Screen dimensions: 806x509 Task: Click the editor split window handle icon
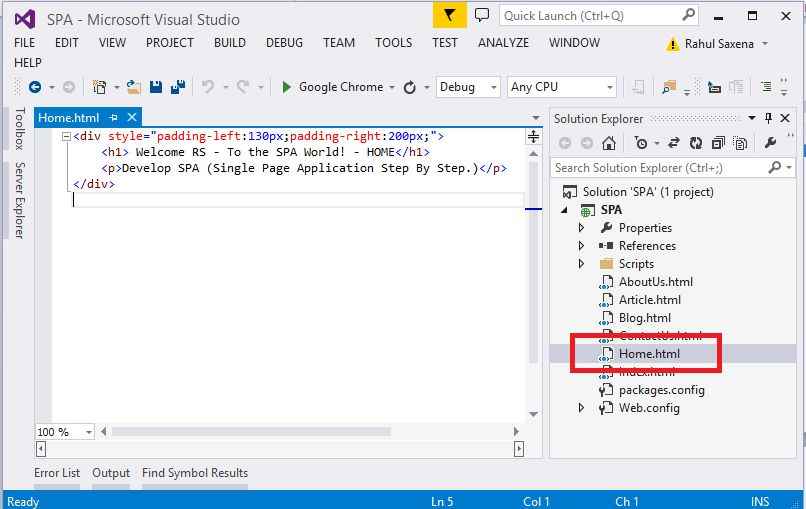point(533,136)
